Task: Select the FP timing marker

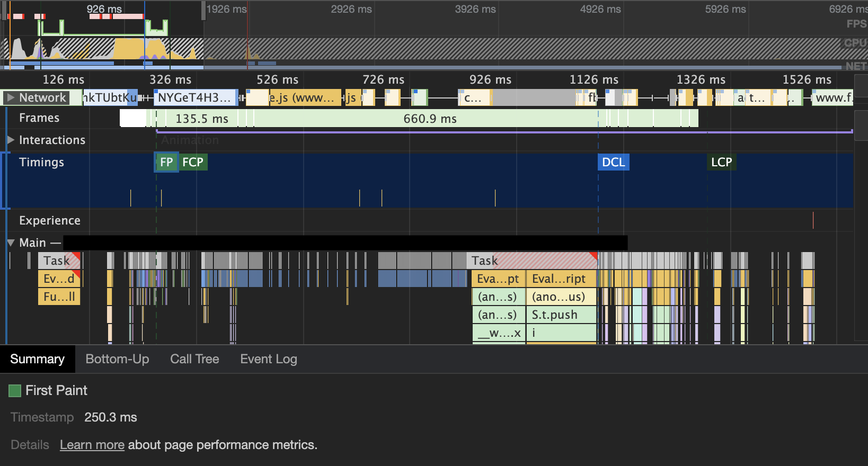Action: point(166,162)
